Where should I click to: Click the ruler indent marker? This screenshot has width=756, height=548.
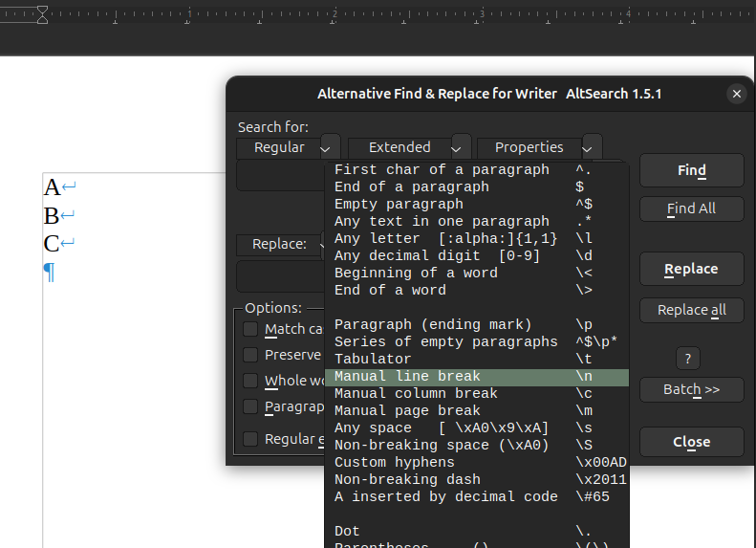[42, 14]
